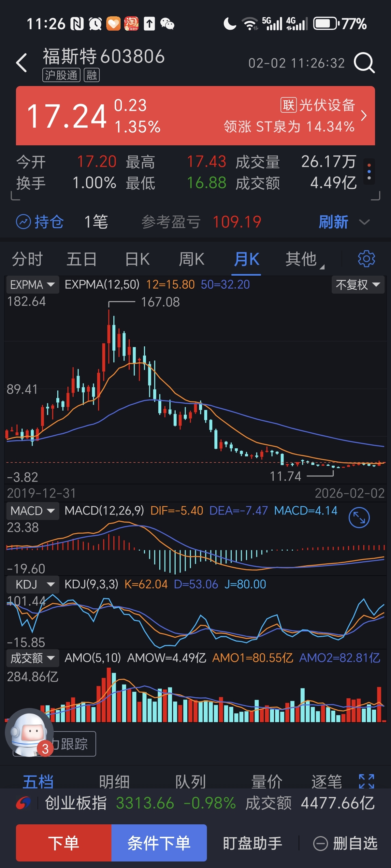The height and width of the screenshot is (868, 391).
Task: Open the stock search magnifier
Action: (364, 63)
